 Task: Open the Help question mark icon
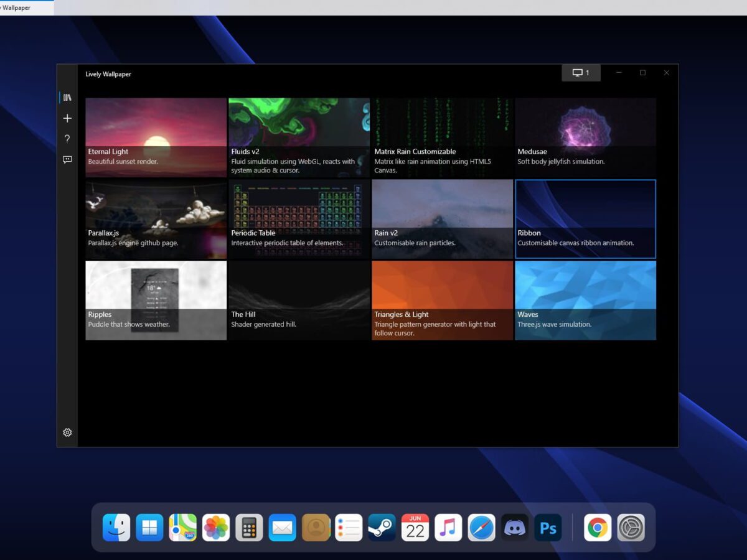tap(67, 139)
